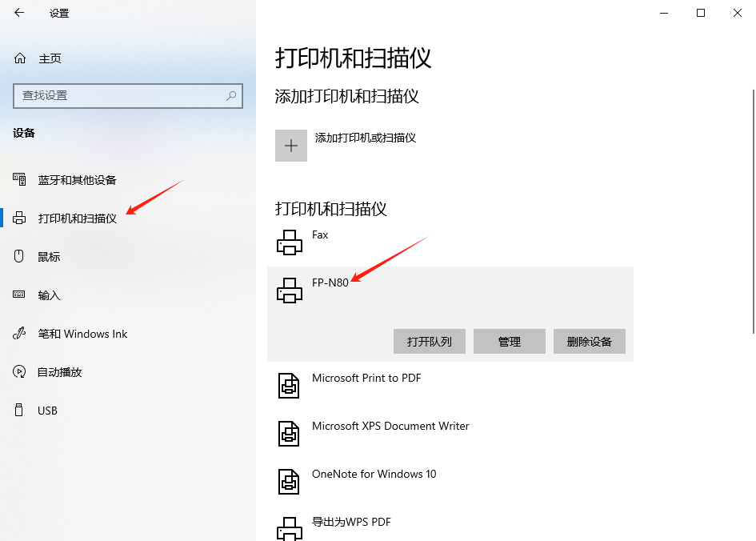This screenshot has height=541, width=756.
Task: Click 删除设备 button for FP-N80
Action: pos(589,342)
